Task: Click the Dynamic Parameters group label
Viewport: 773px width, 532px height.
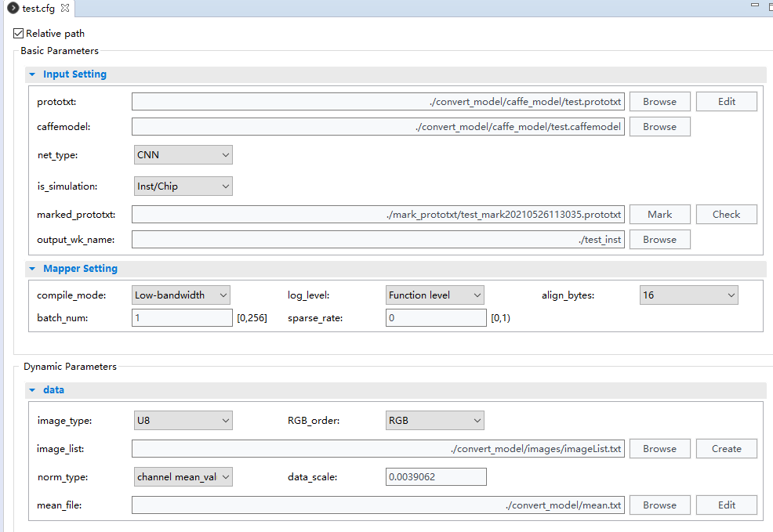Action: click(x=70, y=367)
